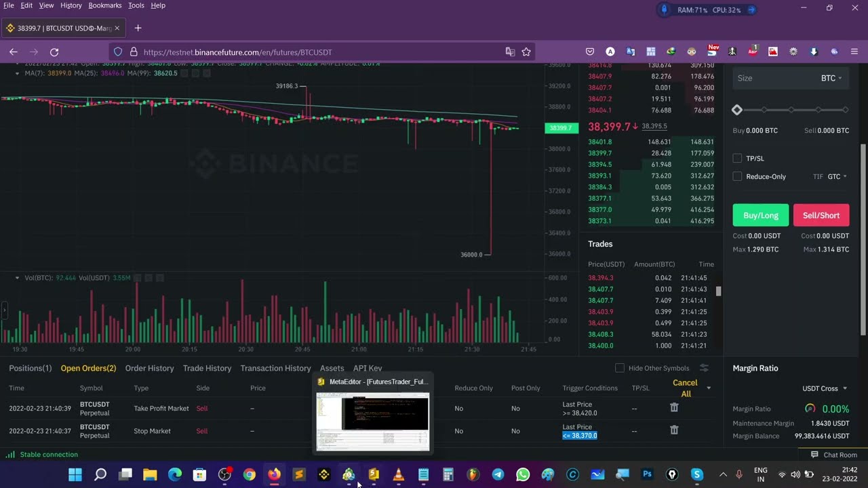
Task: Toggle the Vol indicator visibility box
Action: (x=138, y=278)
